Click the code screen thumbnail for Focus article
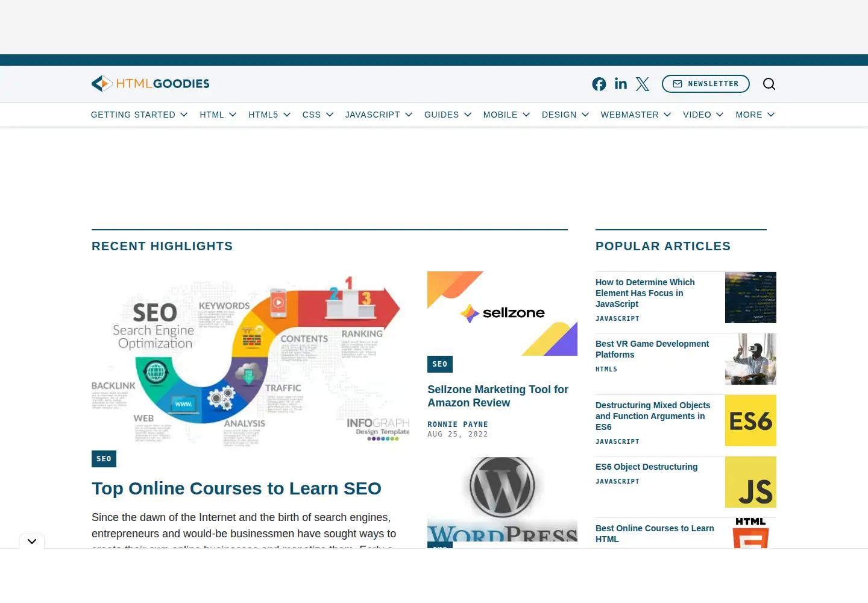This screenshot has width=868, height=603. point(750,297)
